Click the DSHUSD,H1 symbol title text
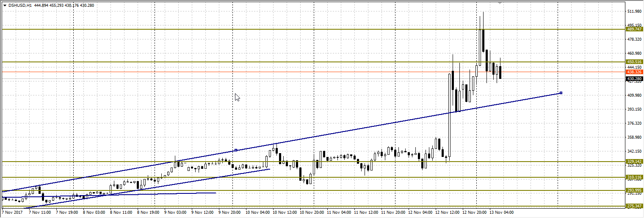 coord(20,5)
